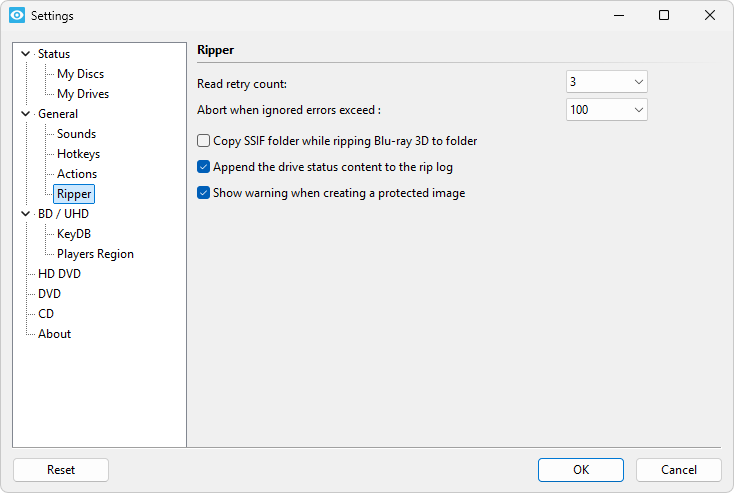
Task: Enable Copy SSIF folder checkbox
Action: (x=204, y=141)
